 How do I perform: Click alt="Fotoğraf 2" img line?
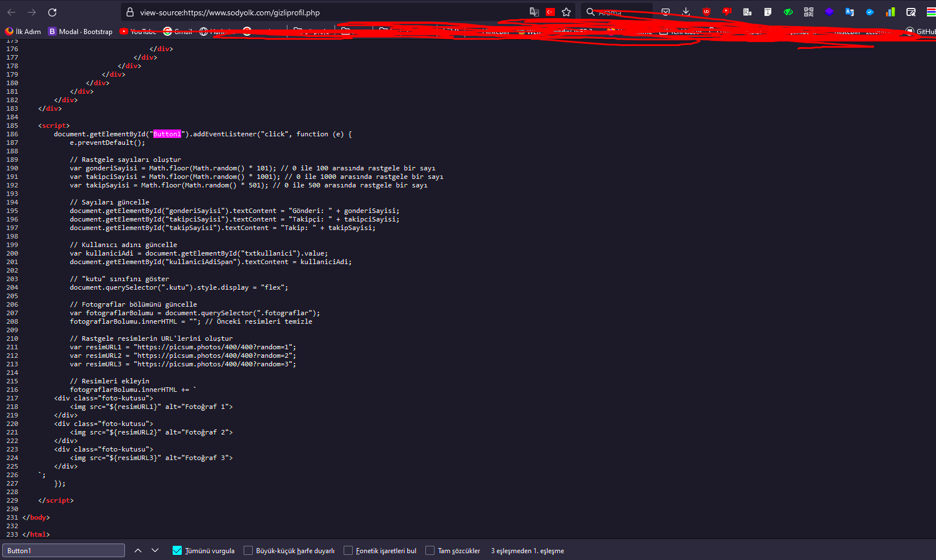click(151, 432)
